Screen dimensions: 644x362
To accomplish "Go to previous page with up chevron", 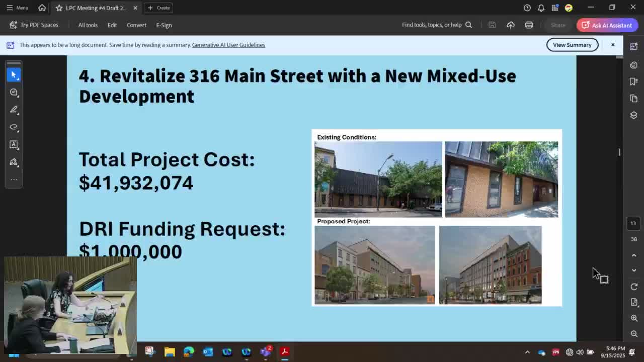I will coord(634,255).
